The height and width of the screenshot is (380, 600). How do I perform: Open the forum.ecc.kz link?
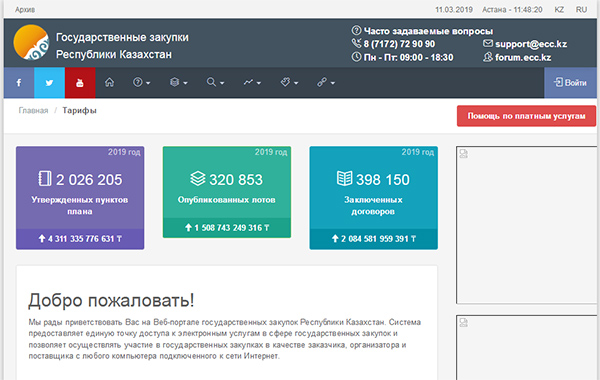pos(523,57)
